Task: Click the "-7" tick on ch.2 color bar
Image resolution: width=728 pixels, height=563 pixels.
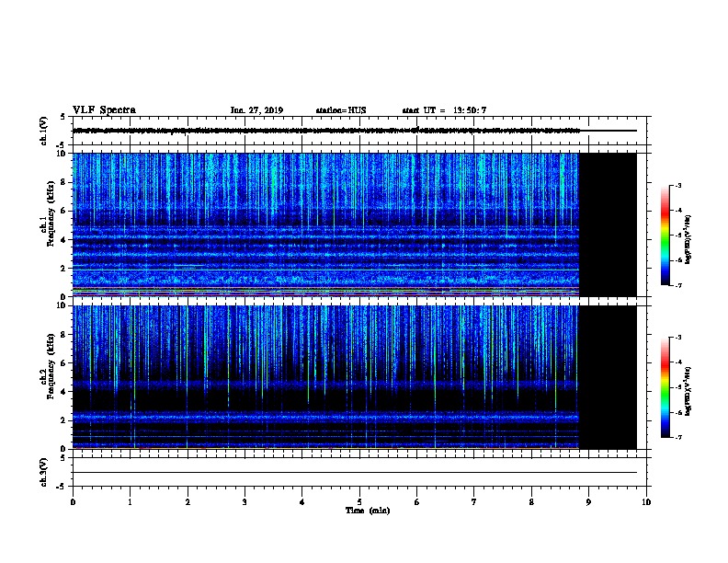Action: point(677,438)
